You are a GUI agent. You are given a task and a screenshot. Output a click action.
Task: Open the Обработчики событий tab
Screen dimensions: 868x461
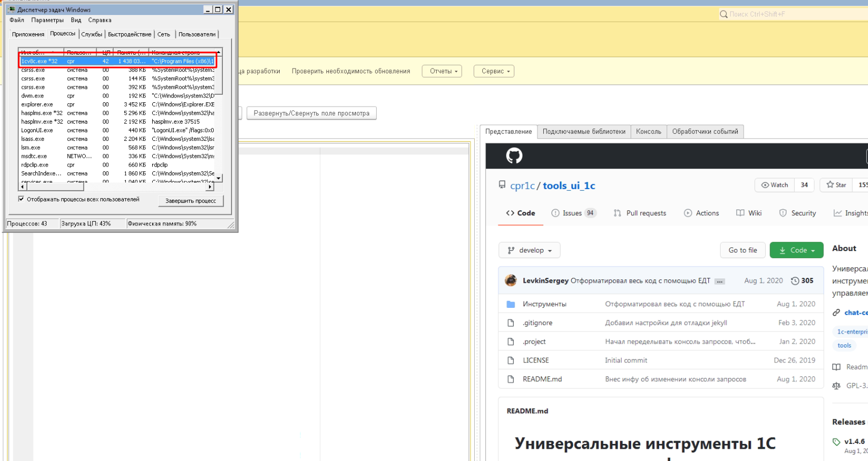click(x=705, y=132)
